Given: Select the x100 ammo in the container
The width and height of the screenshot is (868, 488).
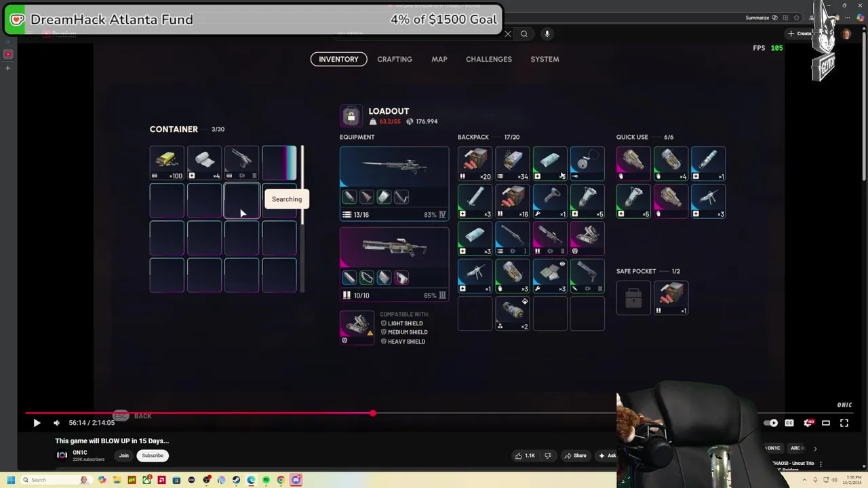Looking at the screenshot, I should point(167,163).
